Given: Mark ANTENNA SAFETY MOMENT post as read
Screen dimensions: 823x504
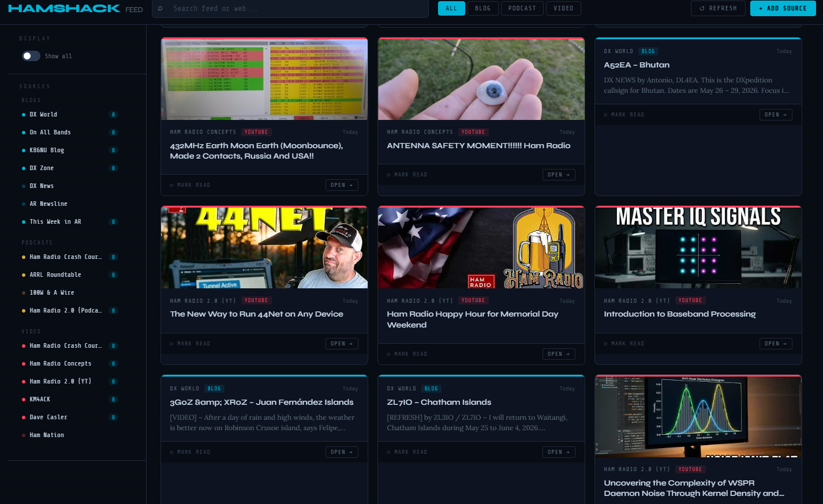Looking at the screenshot, I should (x=407, y=175).
